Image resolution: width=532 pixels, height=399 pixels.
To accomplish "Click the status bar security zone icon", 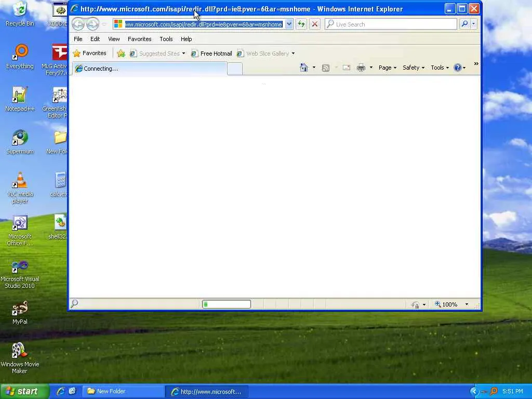I will [415, 304].
